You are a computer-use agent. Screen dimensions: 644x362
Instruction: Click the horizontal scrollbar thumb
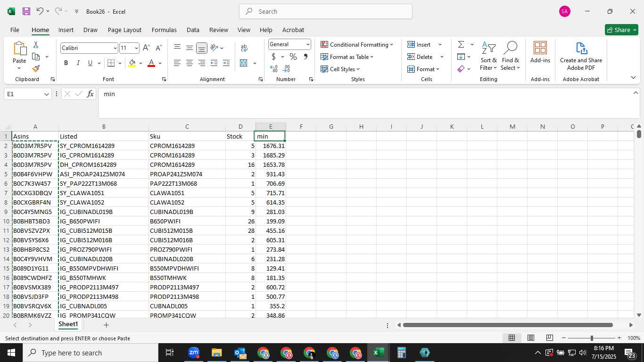[508, 325]
